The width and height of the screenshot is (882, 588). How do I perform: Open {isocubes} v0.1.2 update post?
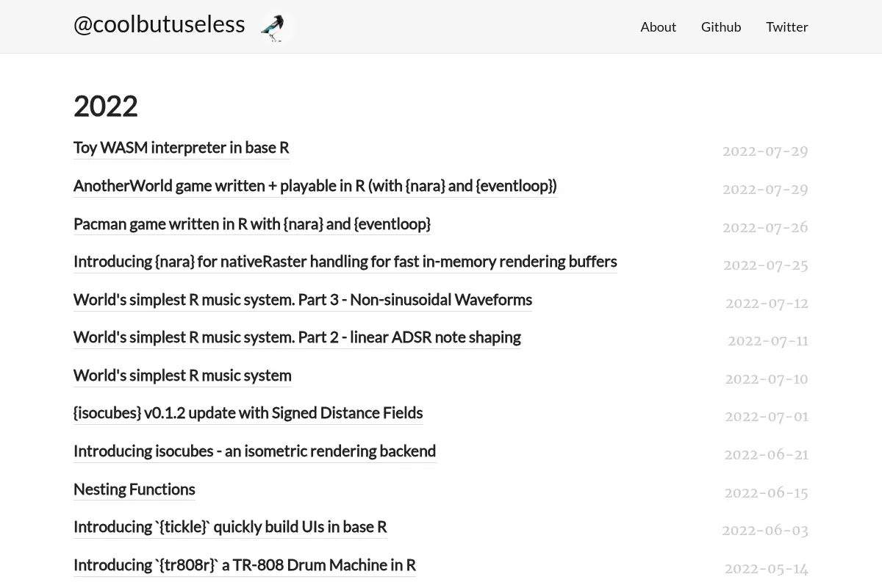point(248,413)
